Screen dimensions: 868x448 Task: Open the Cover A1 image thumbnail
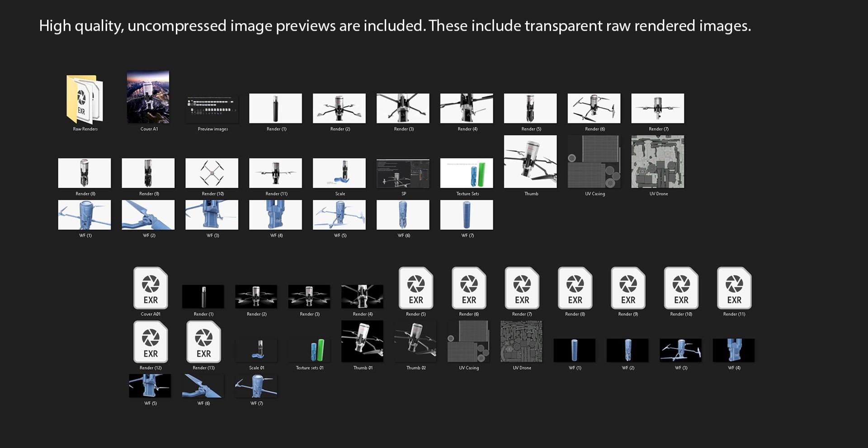click(148, 97)
